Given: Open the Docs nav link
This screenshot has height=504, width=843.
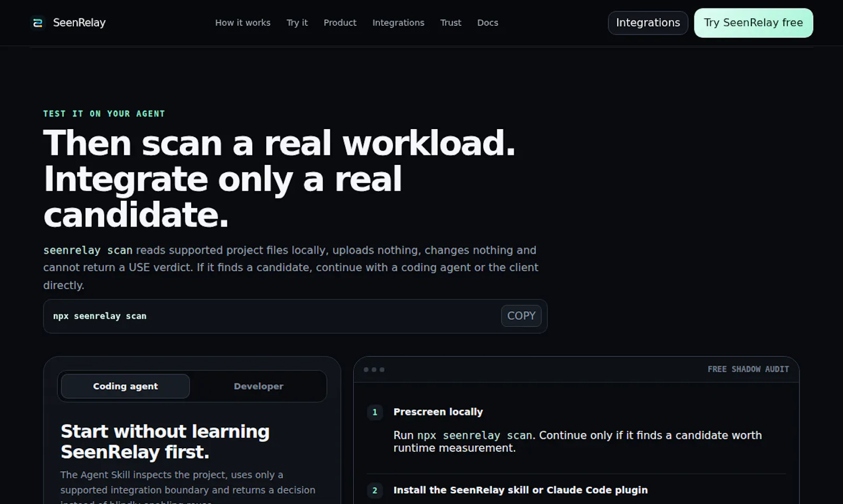Looking at the screenshot, I should pos(487,23).
